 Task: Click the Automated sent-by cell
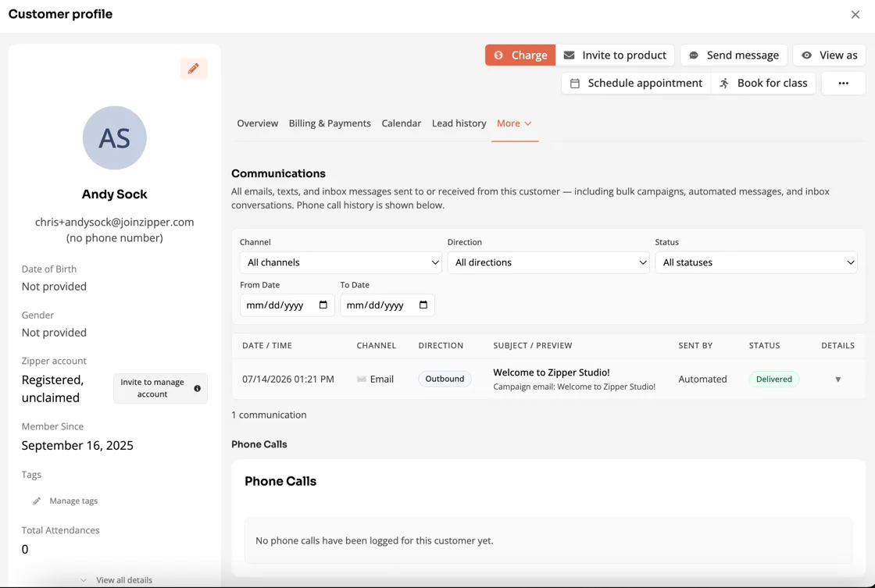702,380
